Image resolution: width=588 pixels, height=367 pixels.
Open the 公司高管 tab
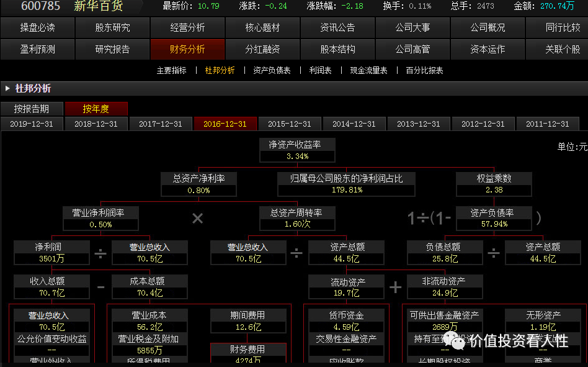[412, 49]
